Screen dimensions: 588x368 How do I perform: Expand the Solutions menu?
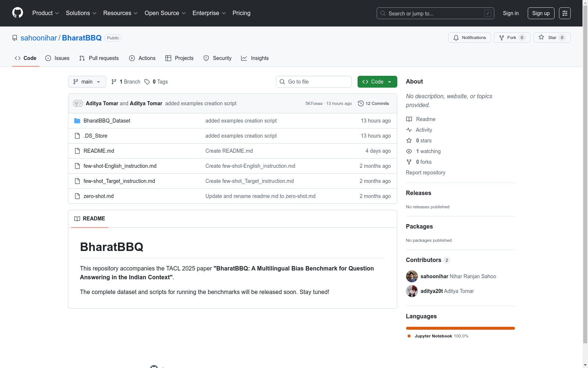click(81, 13)
